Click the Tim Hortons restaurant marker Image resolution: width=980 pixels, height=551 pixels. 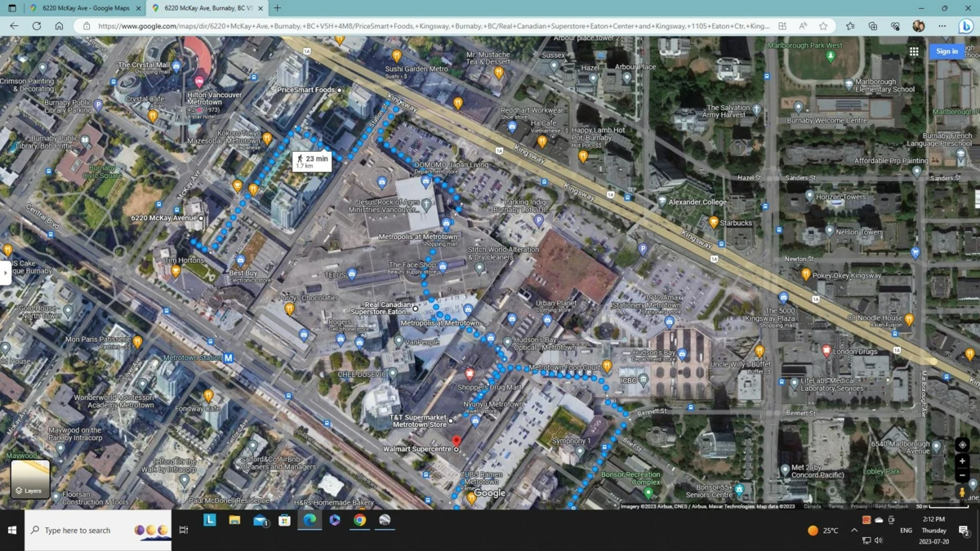pos(176,272)
